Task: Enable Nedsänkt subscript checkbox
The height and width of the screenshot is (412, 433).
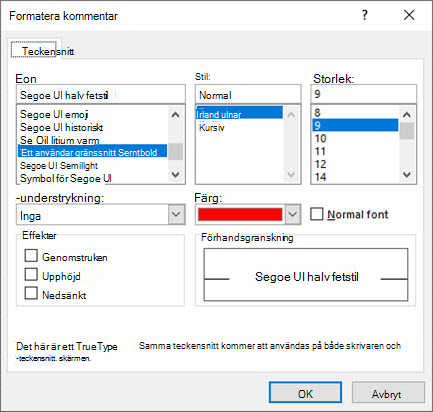Action: tap(31, 293)
